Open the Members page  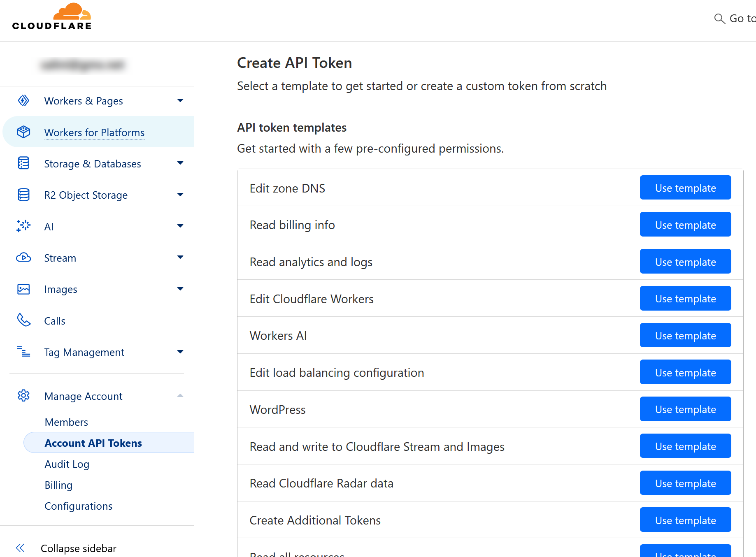point(66,422)
